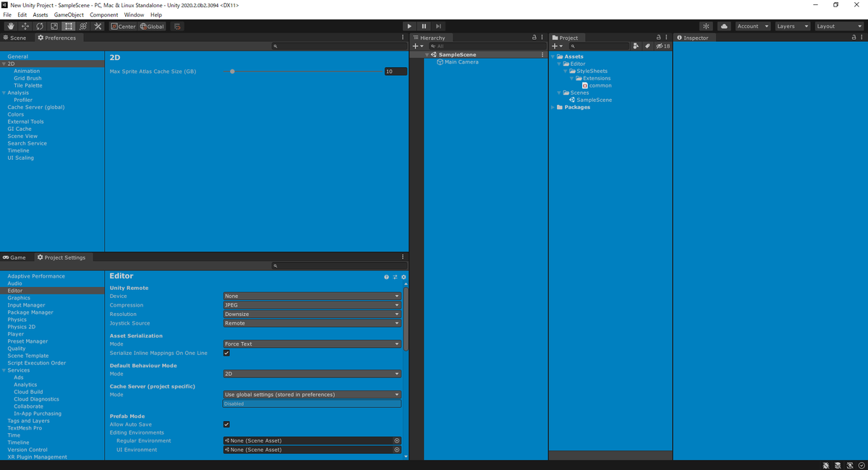Toggle the Hierarchy panel lock icon
The image size is (868, 470).
point(535,38)
